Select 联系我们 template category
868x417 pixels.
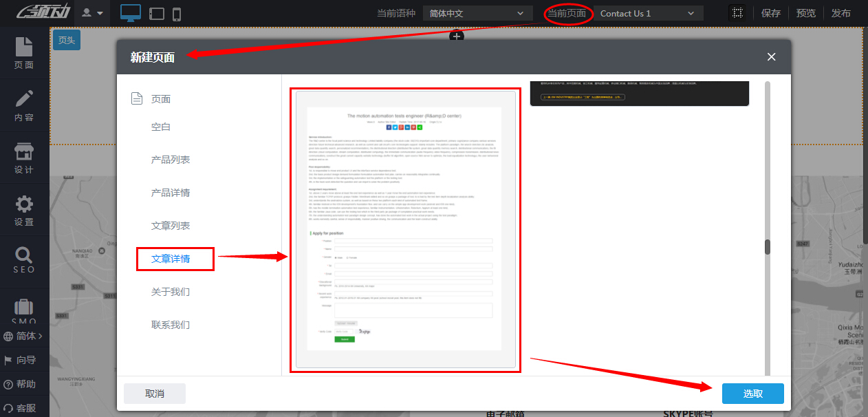tap(171, 325)
